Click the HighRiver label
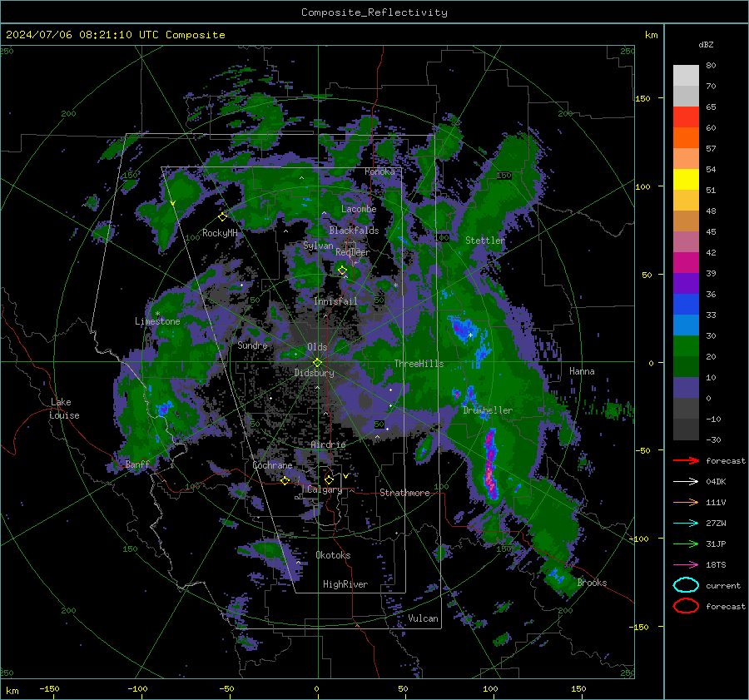 pyautogui.click(x=345, y=584)
